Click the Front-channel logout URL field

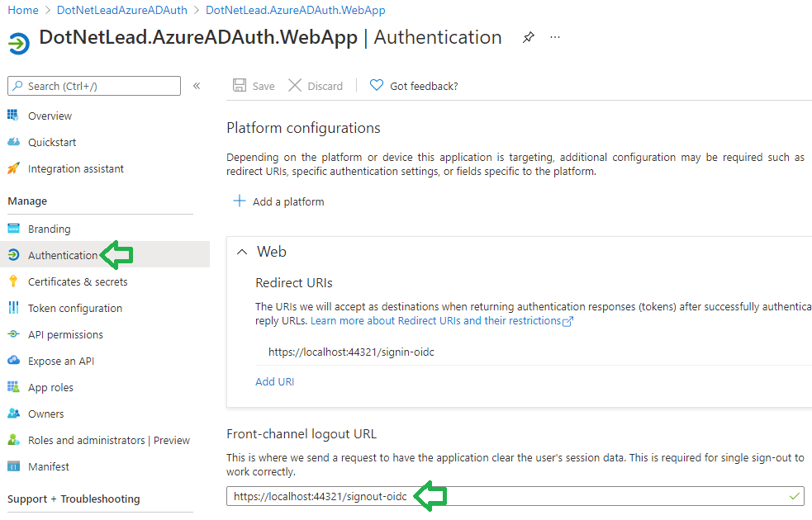click(x=515, y=496)
